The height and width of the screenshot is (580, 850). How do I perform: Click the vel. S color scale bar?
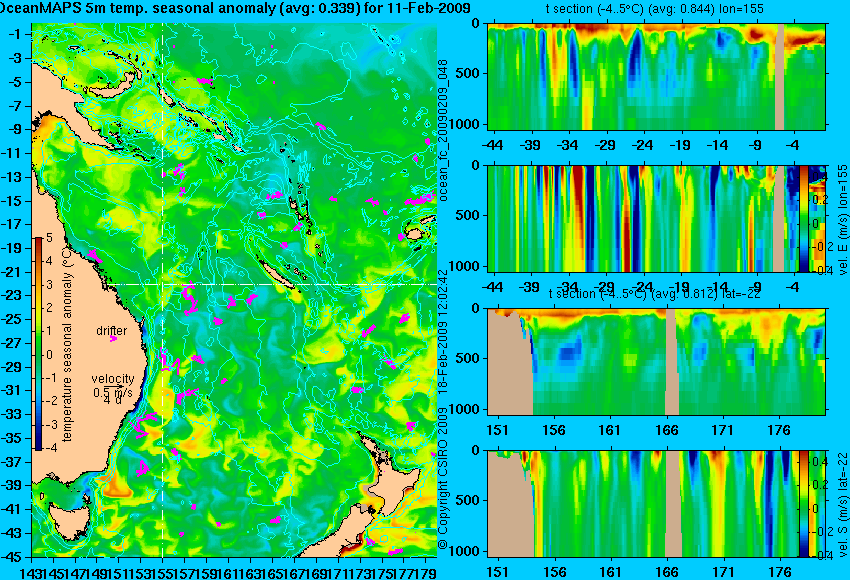coord(803,504)
